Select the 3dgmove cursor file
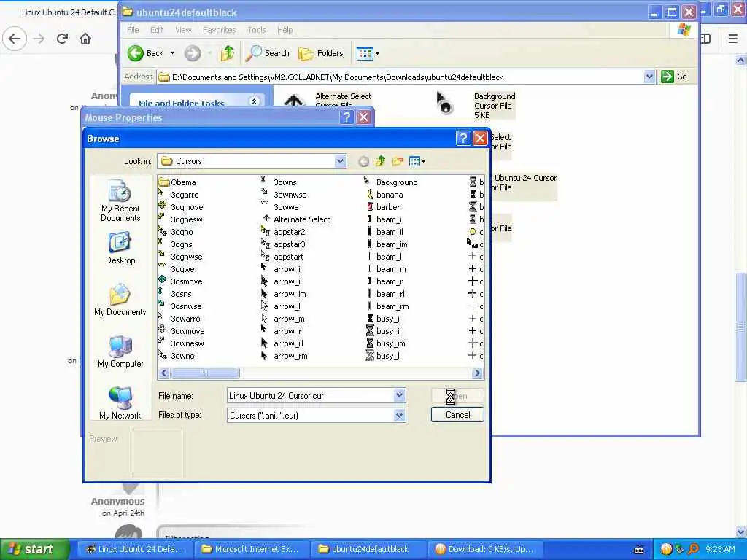 181,206
